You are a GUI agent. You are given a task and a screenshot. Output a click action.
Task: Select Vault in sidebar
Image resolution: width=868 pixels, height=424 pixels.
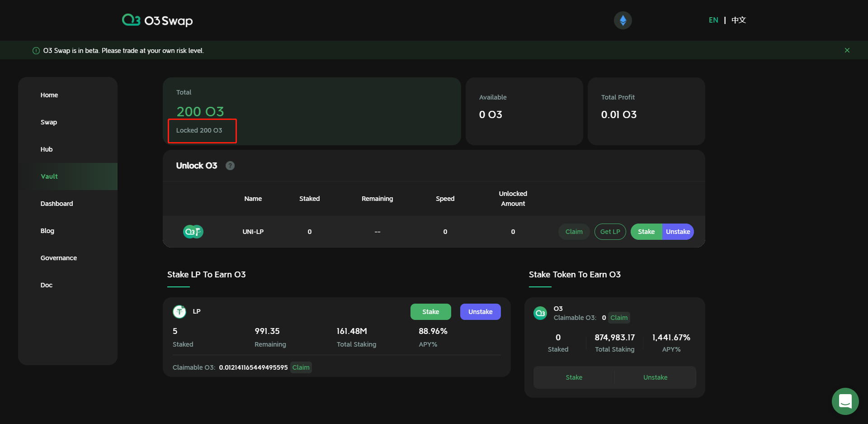68,176
